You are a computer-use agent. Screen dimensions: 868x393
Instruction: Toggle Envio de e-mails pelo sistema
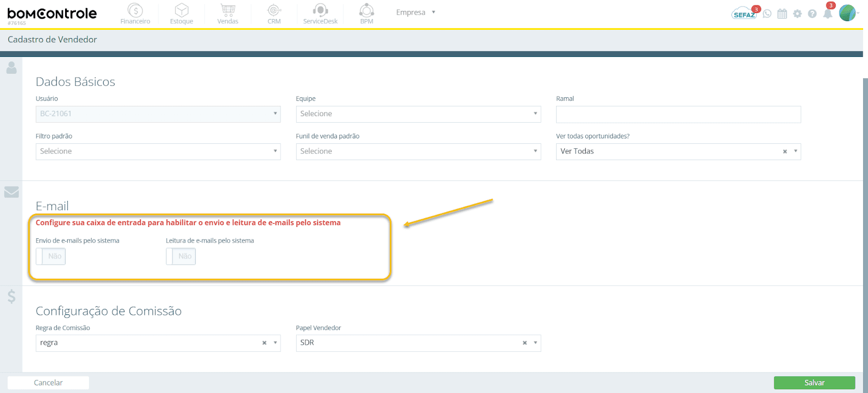click(50, 256)
